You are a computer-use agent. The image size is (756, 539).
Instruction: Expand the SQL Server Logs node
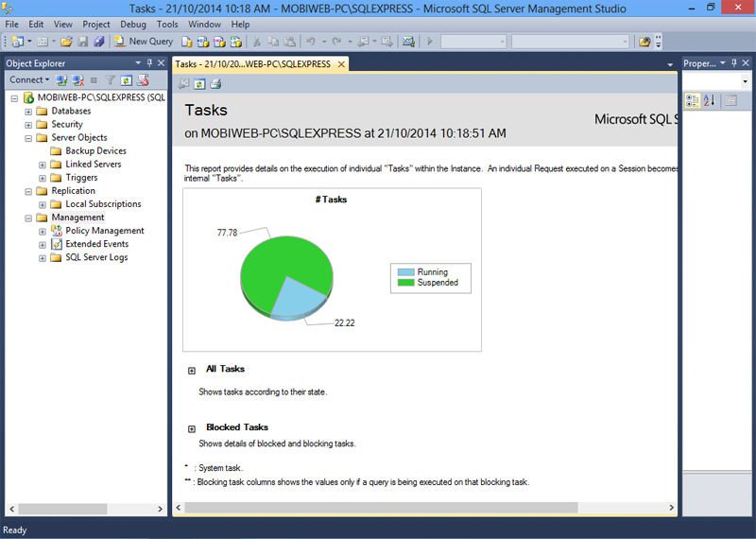[43, 258]
